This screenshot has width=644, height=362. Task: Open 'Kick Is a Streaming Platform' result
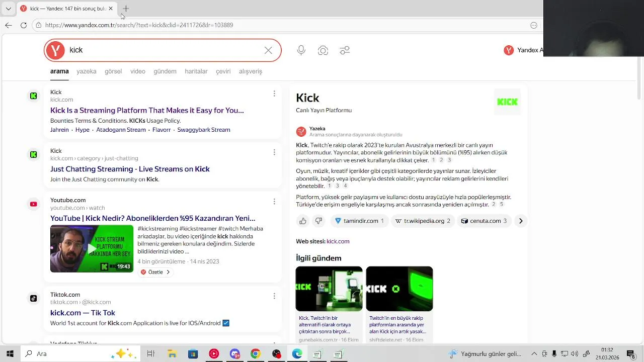(x=147, y=110)
